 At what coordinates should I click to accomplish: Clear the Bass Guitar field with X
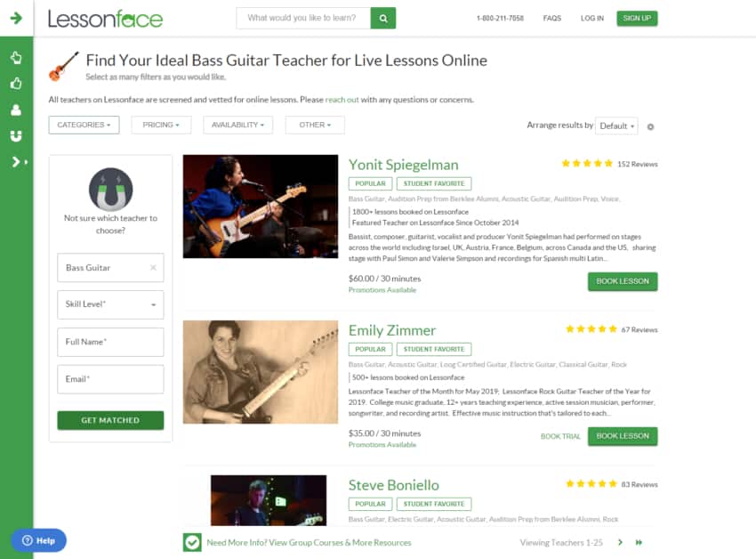coord(153,267)
